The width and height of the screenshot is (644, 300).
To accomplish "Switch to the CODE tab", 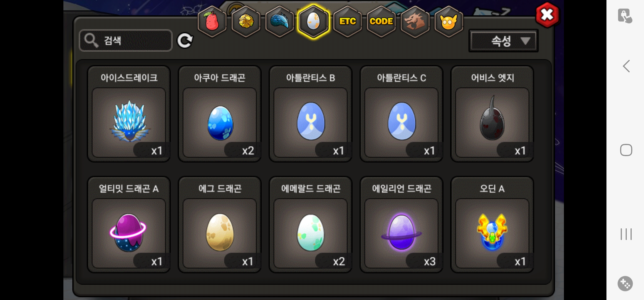I will [381, 21].
